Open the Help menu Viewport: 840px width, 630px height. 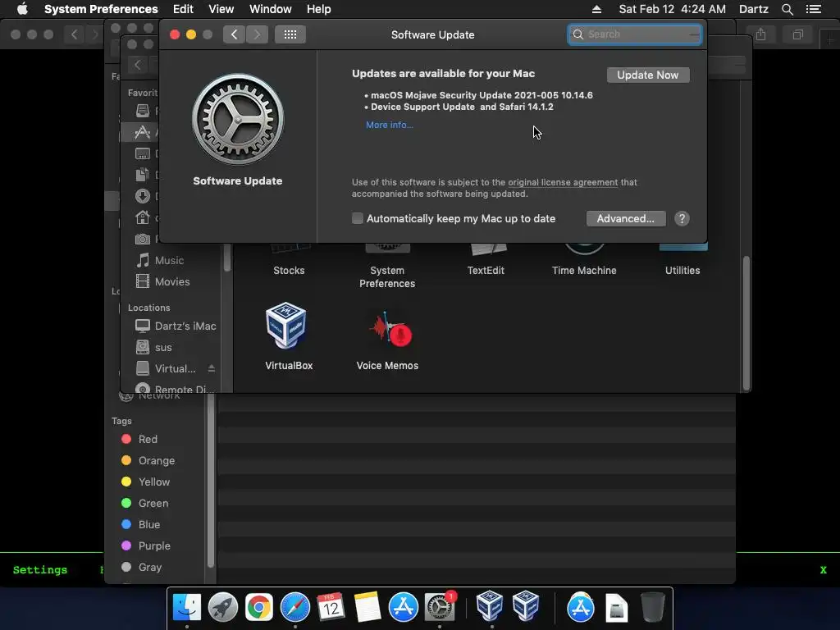pos(319,9)
